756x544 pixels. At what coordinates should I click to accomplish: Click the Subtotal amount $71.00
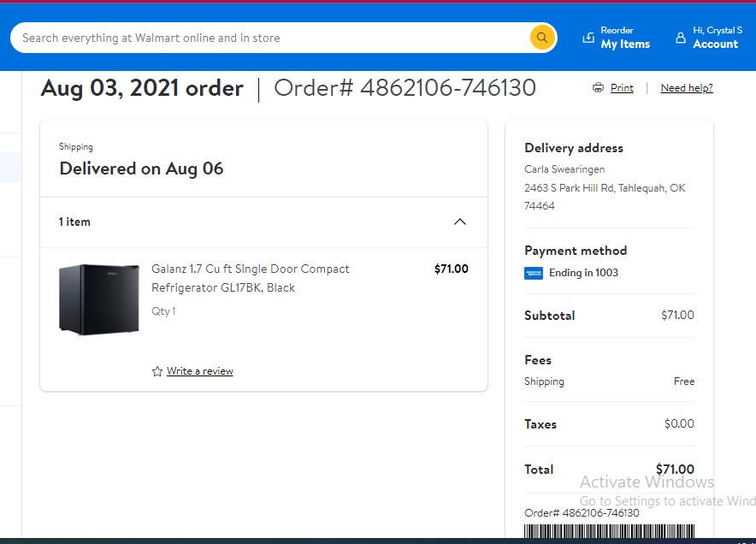coord(677,315)
